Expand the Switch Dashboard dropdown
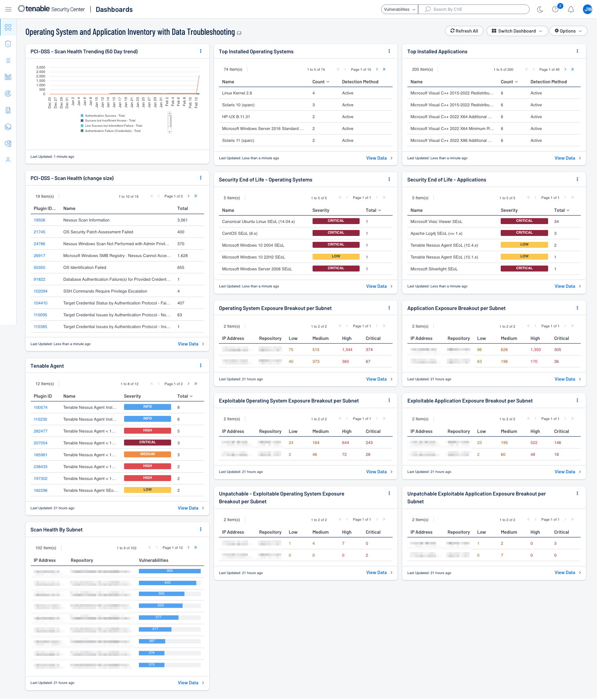This screenshot has width=597, height=700. [x=517, y=31]
